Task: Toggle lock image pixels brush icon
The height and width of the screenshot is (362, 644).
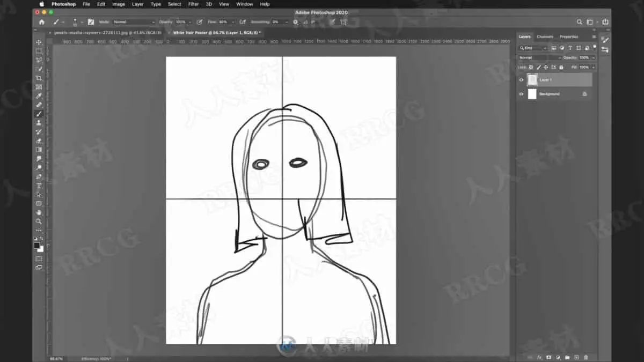Action: click(538, 67)
